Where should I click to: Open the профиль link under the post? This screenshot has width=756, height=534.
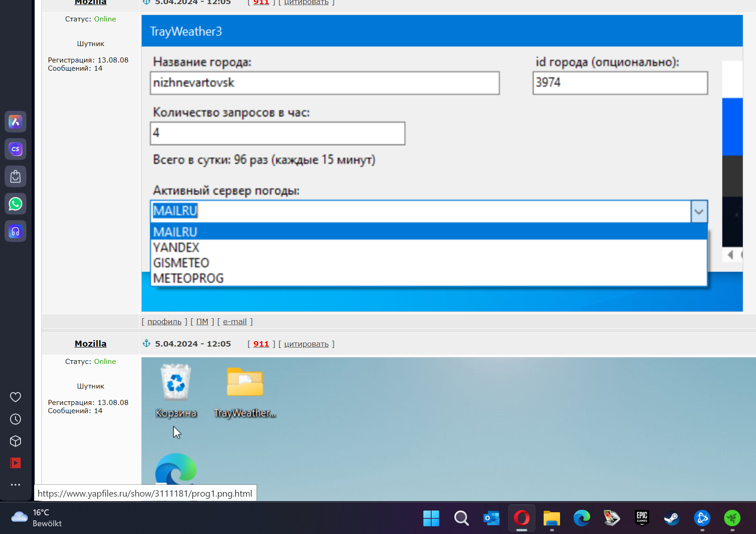point(164,321)
